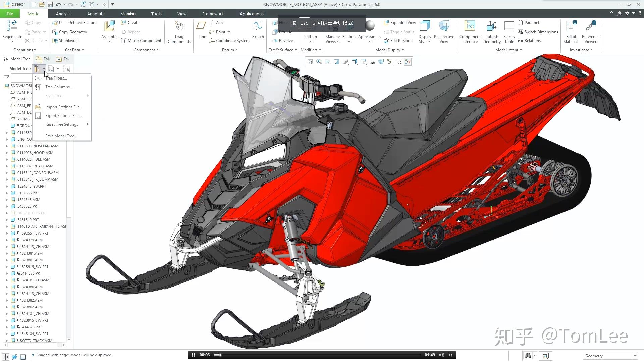Expand the 0114025_FUEL.ASM tree node
The height and width of the screenshot is (362, 644).
click(x=7, y=159)
